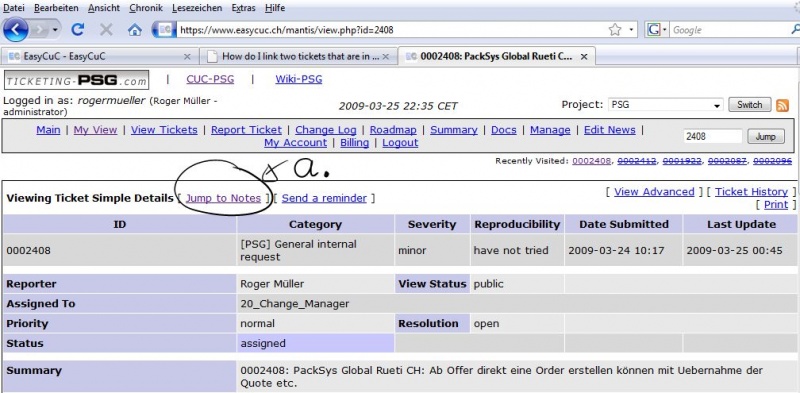The height and width of the screenshot is (393, 800).
Task: Open the CUC-PSG link
Action: click(x=210, y=79)
